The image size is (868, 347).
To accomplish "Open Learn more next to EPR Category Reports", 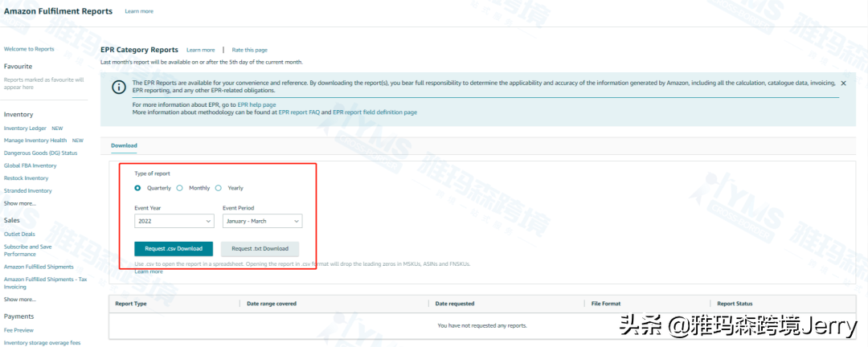I will [200, 51].
